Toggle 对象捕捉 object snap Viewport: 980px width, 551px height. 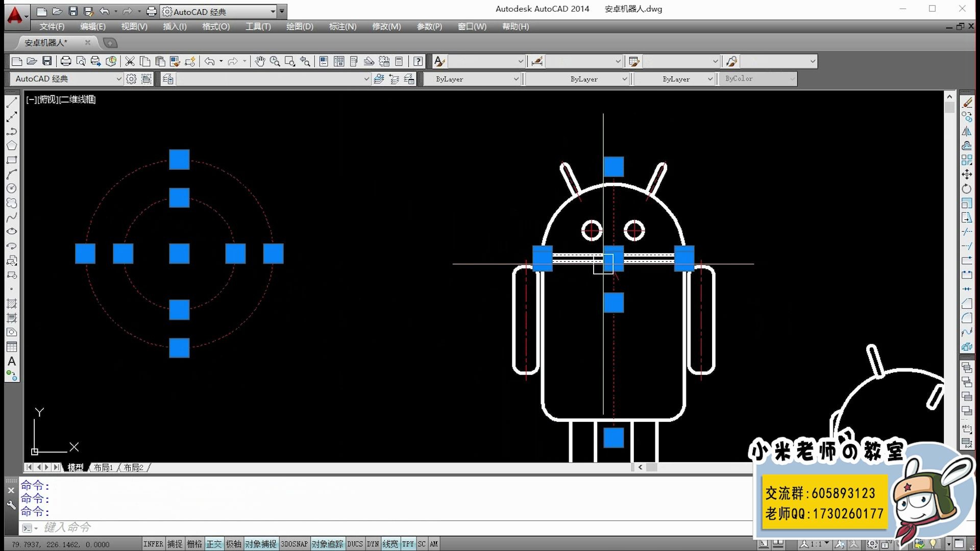(x=260, y=544)
